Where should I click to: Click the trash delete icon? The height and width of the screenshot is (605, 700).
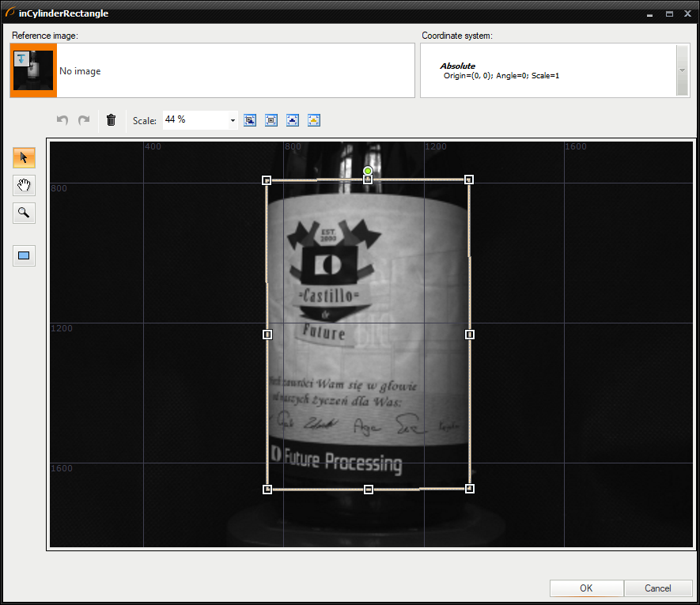[111, 120]
